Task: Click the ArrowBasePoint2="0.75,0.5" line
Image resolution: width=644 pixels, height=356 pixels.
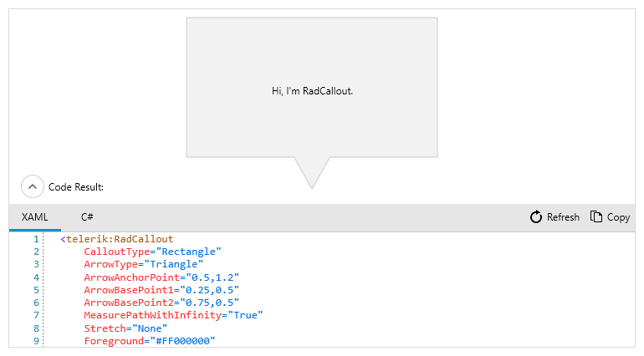Action: click(161, 303)
